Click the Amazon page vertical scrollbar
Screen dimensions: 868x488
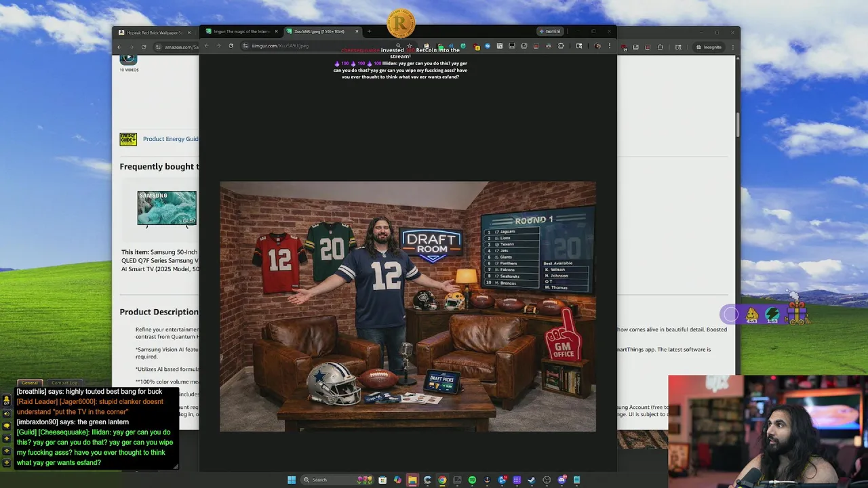tap(737, 124)
